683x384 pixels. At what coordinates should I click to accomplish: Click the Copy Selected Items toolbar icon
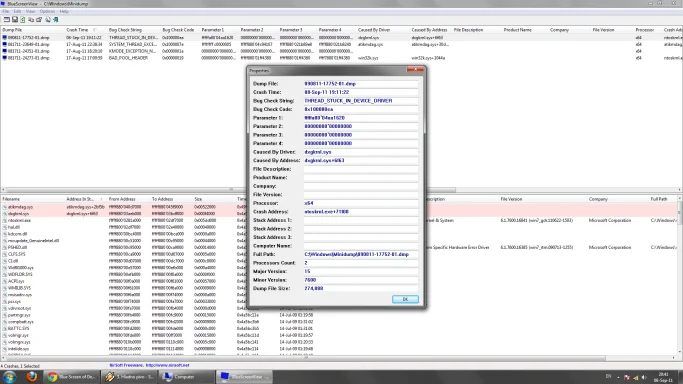tap(31, 20)
